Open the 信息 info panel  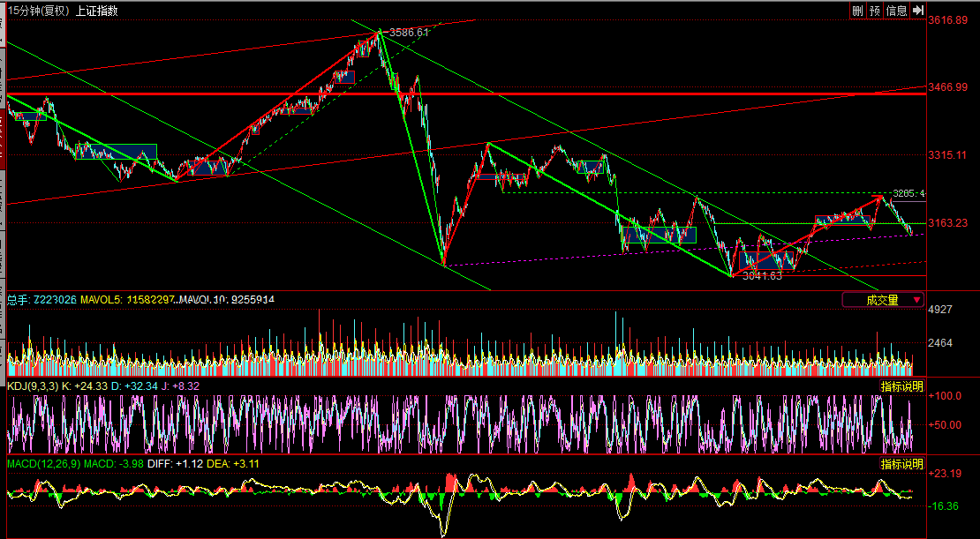[896, 11]
